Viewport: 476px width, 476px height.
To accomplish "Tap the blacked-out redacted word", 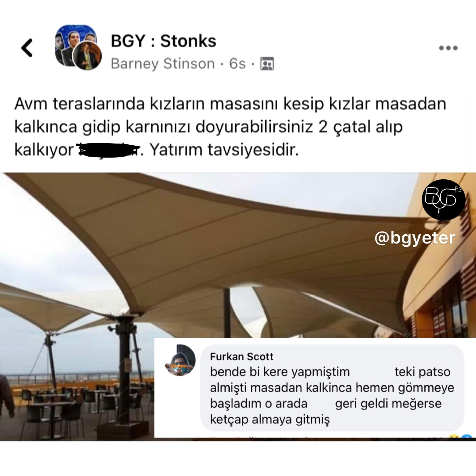I will [109, 150].
